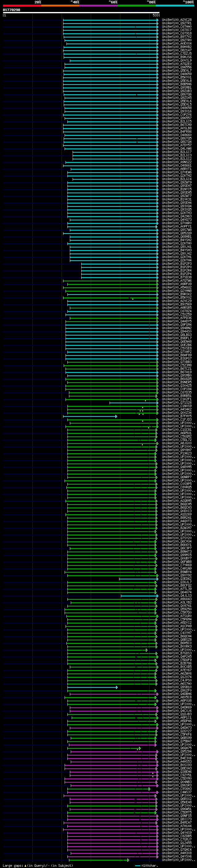The width and height of the screenshot is (197, 868).
Task: Select the UniRef100_Q9SMB1 label
Action: (x=177, y=88)
